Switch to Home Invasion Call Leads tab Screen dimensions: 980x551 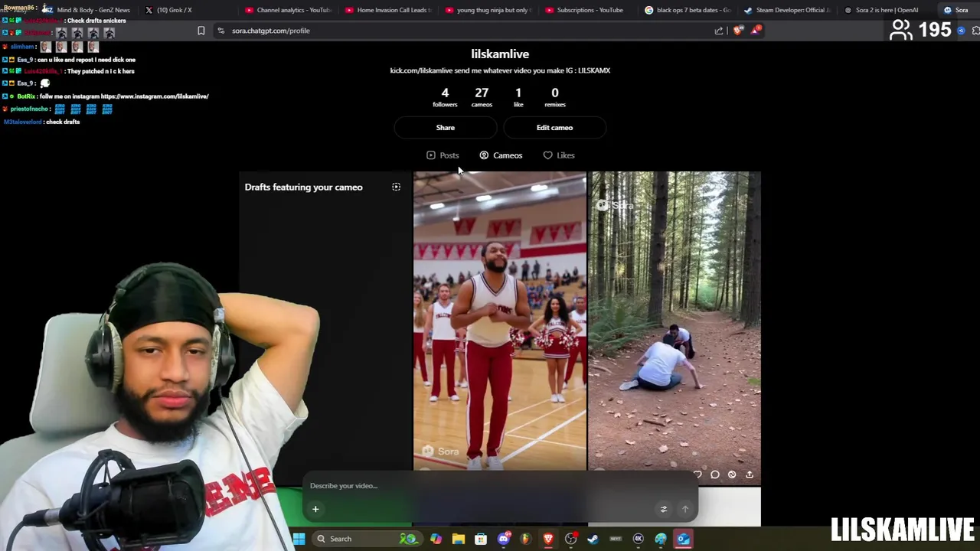[388, 10]
